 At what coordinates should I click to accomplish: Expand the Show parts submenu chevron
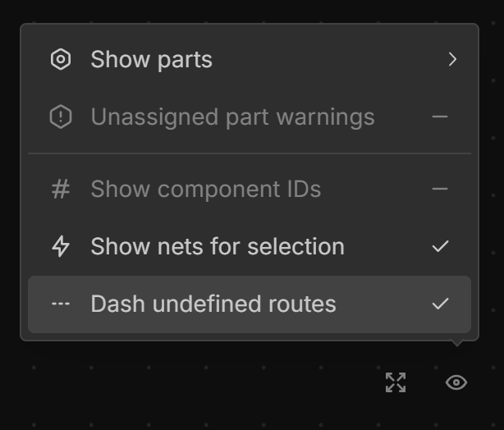452,60
